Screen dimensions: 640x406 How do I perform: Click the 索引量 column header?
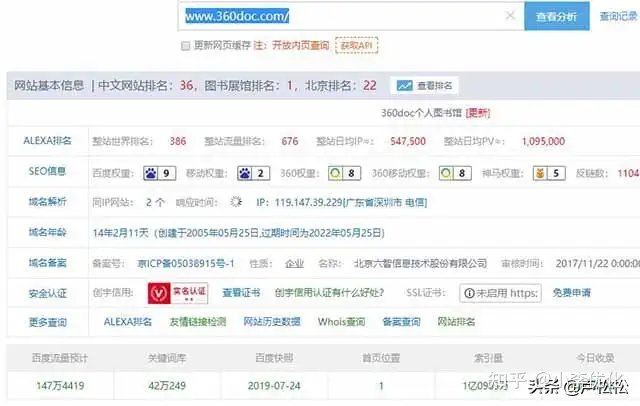488,358
